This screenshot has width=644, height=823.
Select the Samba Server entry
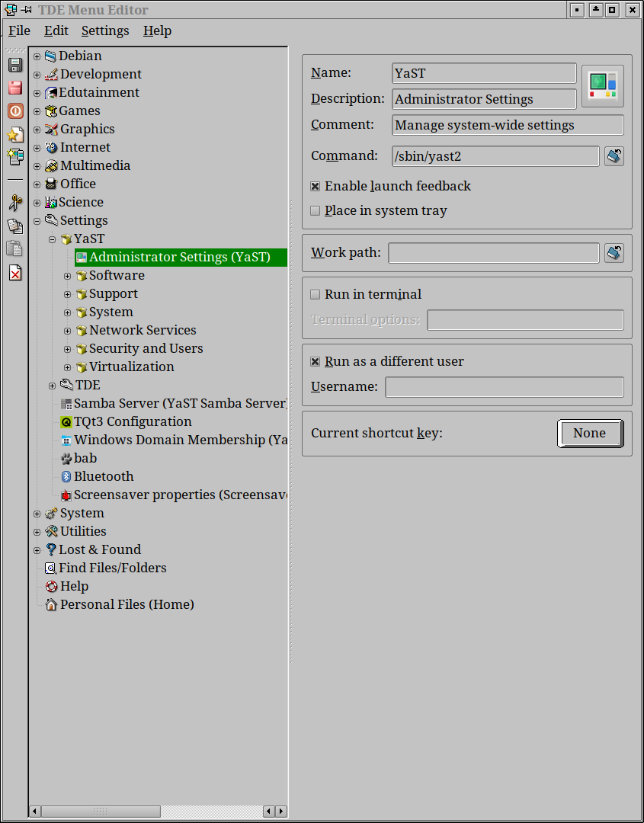[x=174, y=403]
